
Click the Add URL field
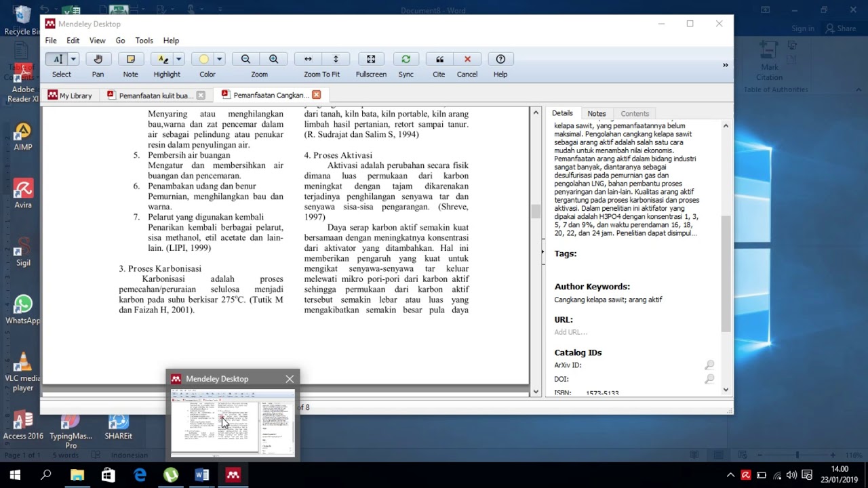pyautogui.click(x=571, y=332)
